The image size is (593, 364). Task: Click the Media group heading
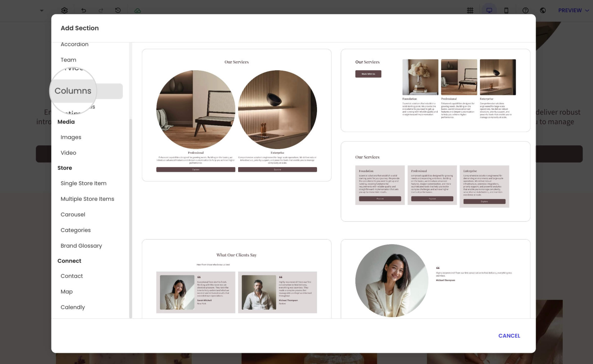[66, 122]
